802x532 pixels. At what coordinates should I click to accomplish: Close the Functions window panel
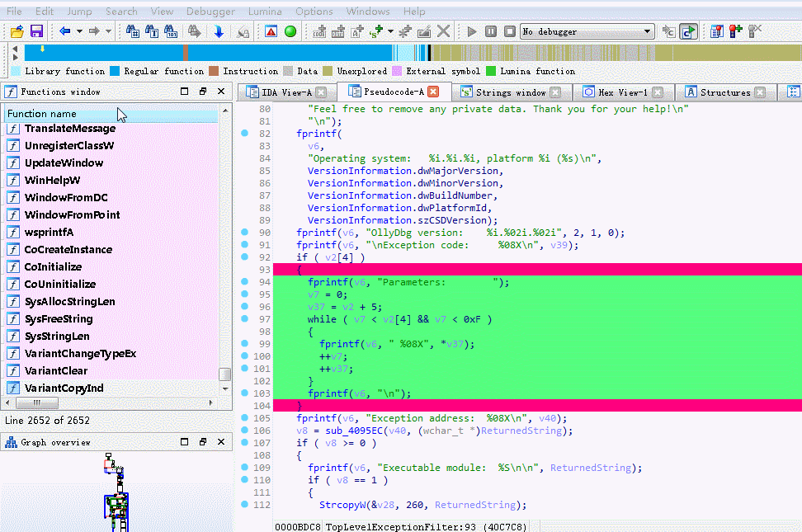pos(221,92)
